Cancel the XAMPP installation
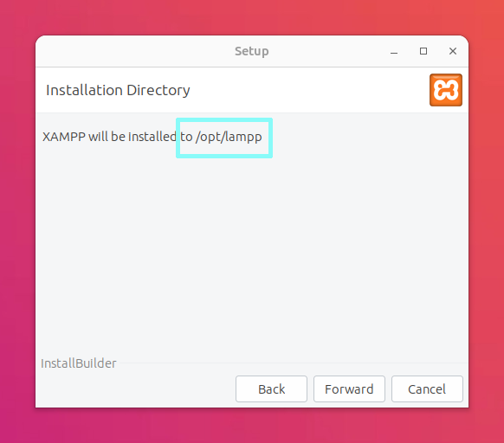Image resolution: width=504 pixels, height=443 pixels. (427, 389)
